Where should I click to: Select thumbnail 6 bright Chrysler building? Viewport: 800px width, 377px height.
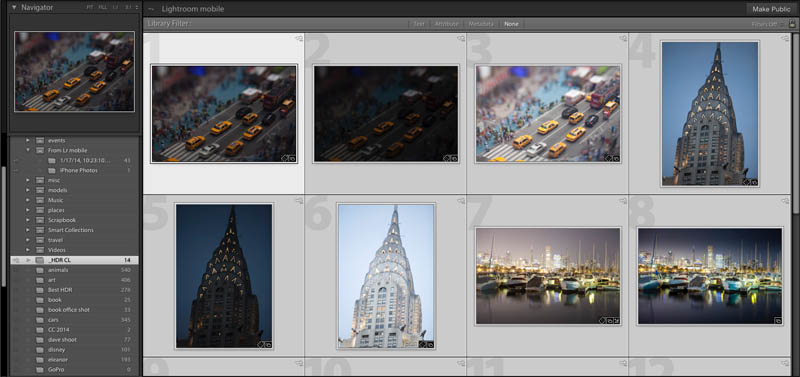(x=386, y=276)
